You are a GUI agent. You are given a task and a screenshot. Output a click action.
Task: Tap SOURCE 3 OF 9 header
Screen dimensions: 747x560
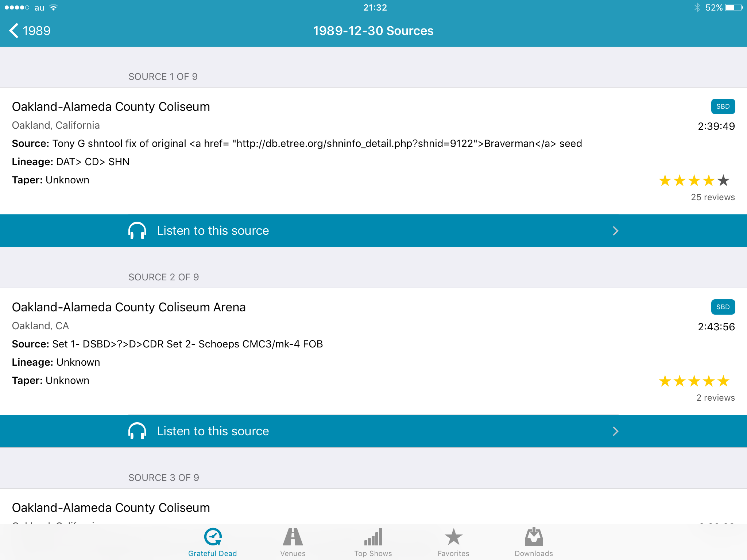164,478
